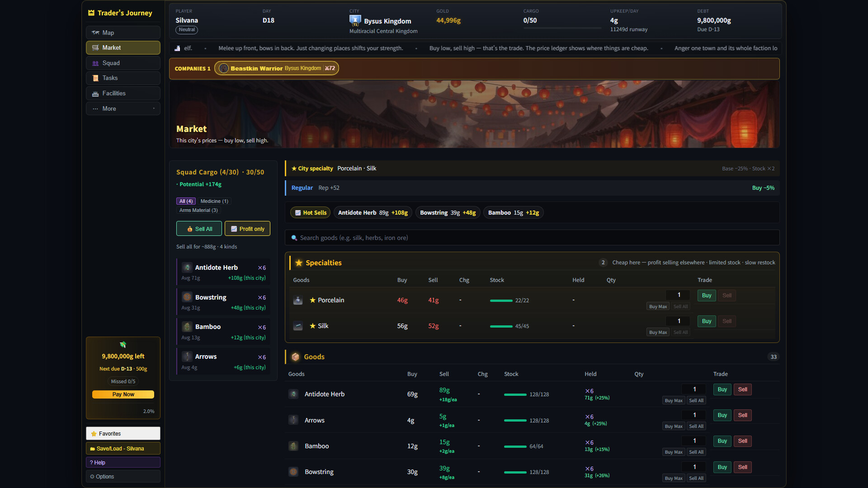Click the Silk goods icon
The height and width of the screenshot is (488, 868).
tap(298, 326)
